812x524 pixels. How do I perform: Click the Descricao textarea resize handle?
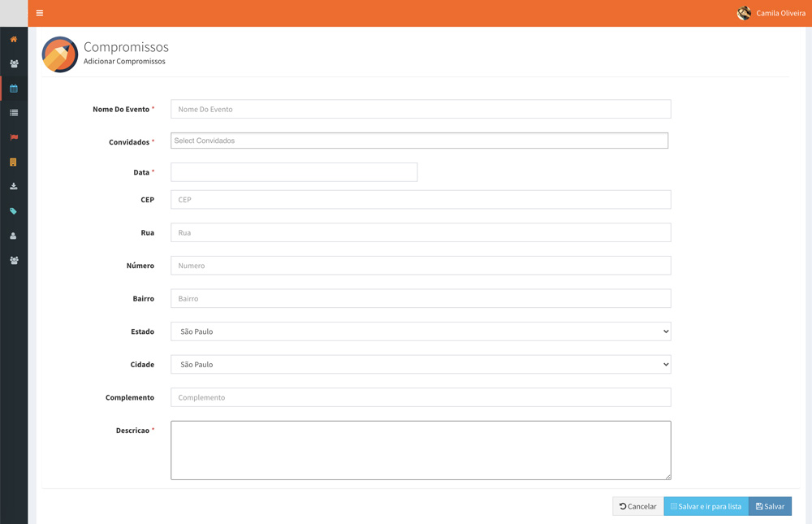tap(668, 477)
